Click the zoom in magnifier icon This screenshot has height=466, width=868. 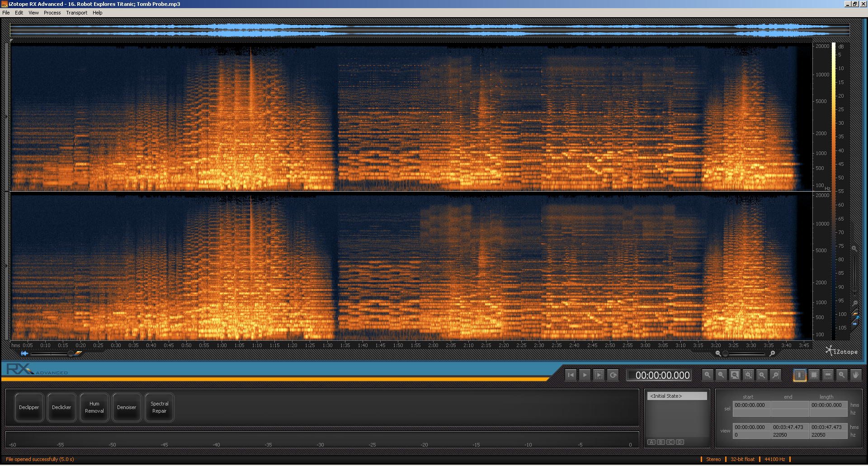pos(708,375)
